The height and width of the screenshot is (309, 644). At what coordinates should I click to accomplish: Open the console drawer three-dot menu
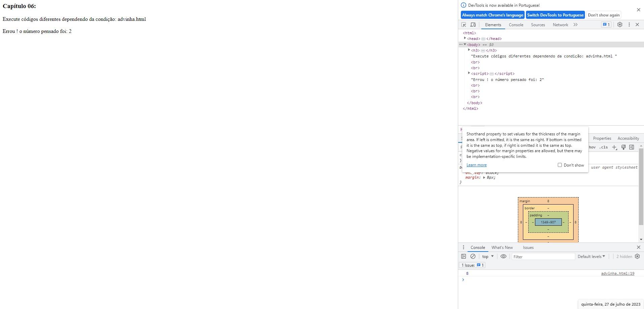coord(464,248)
